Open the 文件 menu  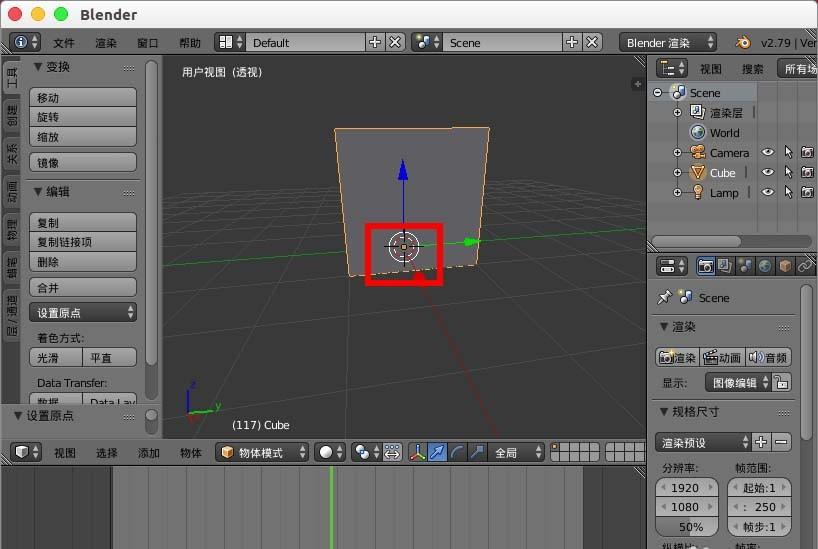(64, 43)
